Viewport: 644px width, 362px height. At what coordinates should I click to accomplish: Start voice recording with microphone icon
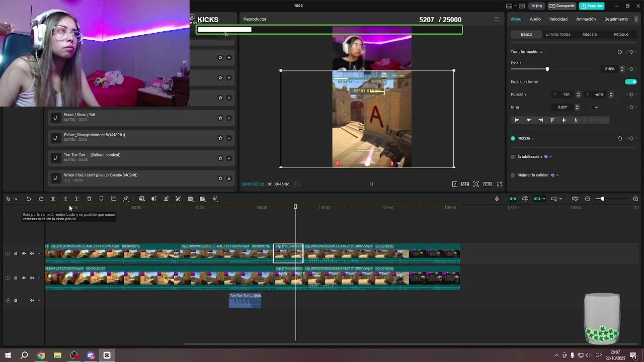tap(497, 199)
